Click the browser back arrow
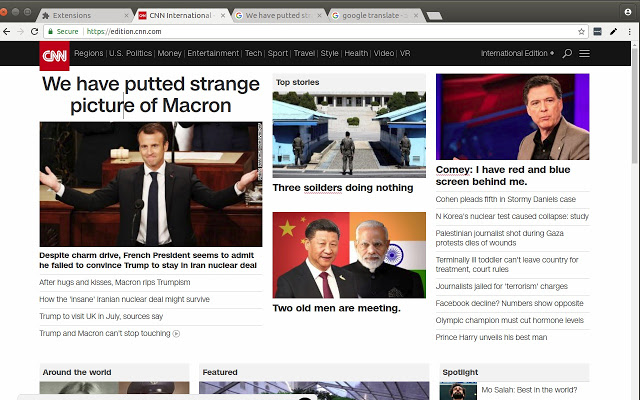The height and width of the screenshot is (400, 640). [x=9, y=32]
